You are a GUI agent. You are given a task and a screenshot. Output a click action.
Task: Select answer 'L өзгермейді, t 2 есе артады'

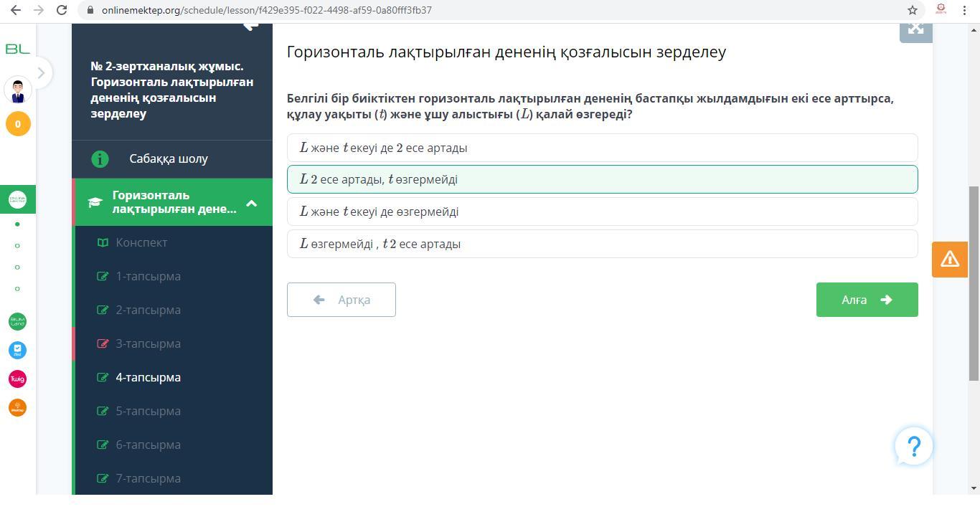click(x=603, y=244)
